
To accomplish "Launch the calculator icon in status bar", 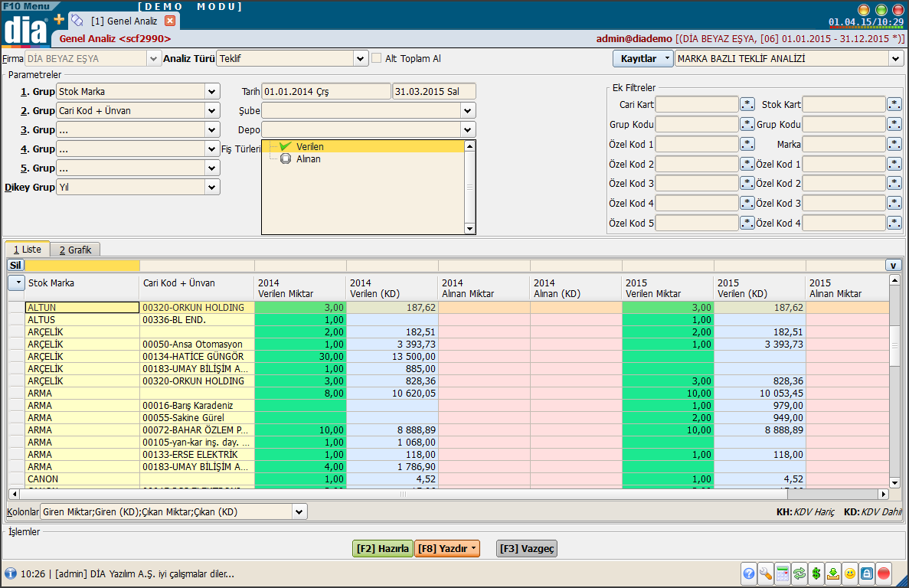I will click(x=783, y=573).
